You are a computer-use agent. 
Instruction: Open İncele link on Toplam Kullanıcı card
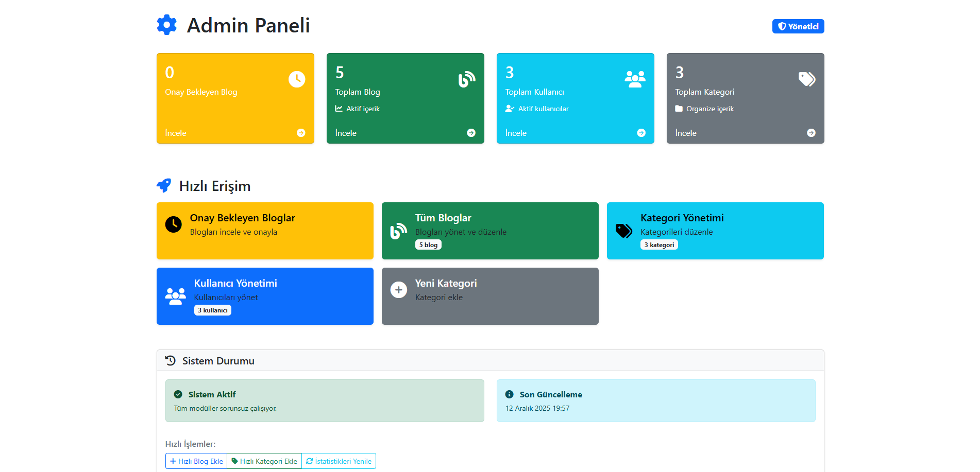516,133
